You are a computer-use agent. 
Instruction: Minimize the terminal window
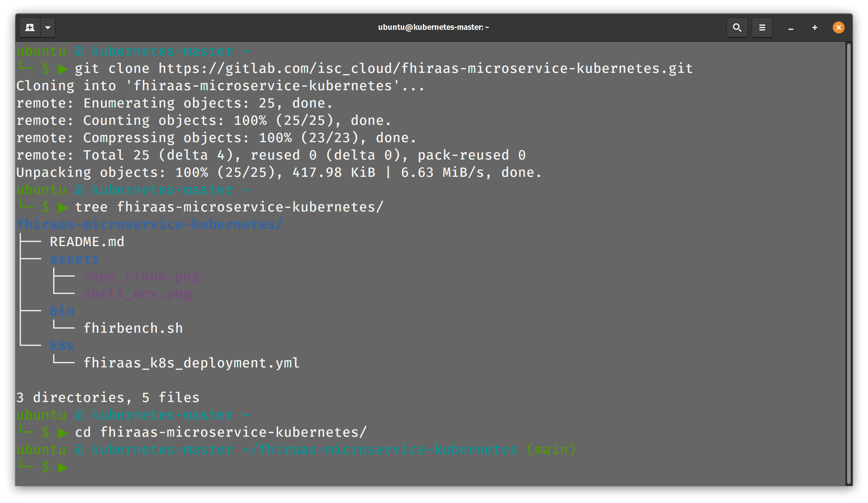click(x=791, y=27)
